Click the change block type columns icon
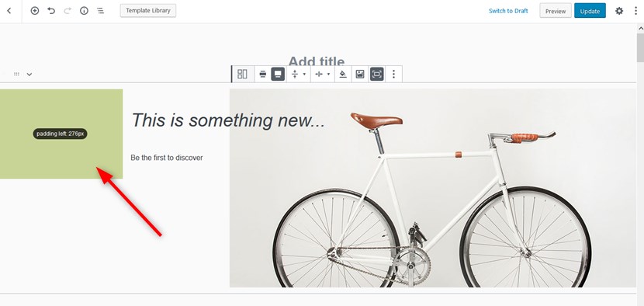This screenshot has height=306, width=644. 242,74
